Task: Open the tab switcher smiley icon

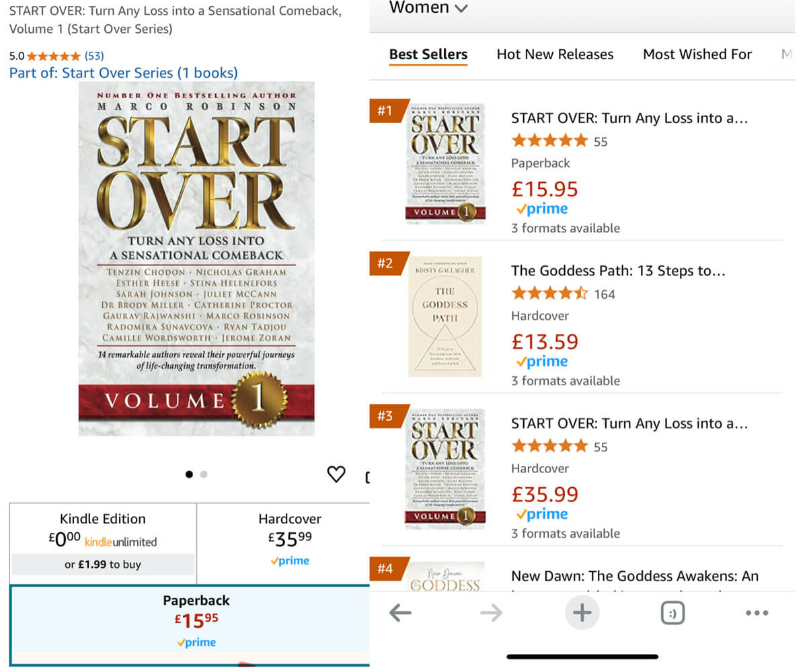Action: (672, 612)
